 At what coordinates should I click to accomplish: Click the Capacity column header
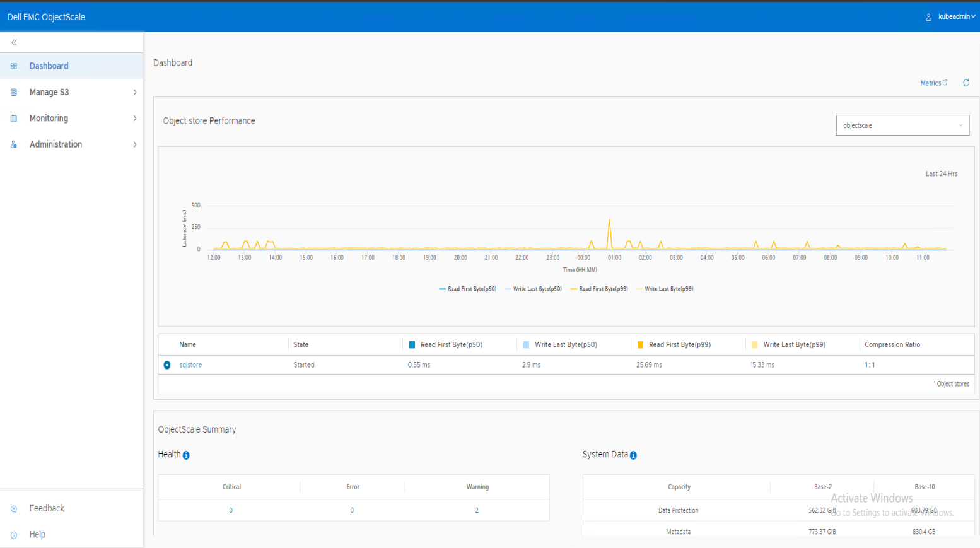679,487
